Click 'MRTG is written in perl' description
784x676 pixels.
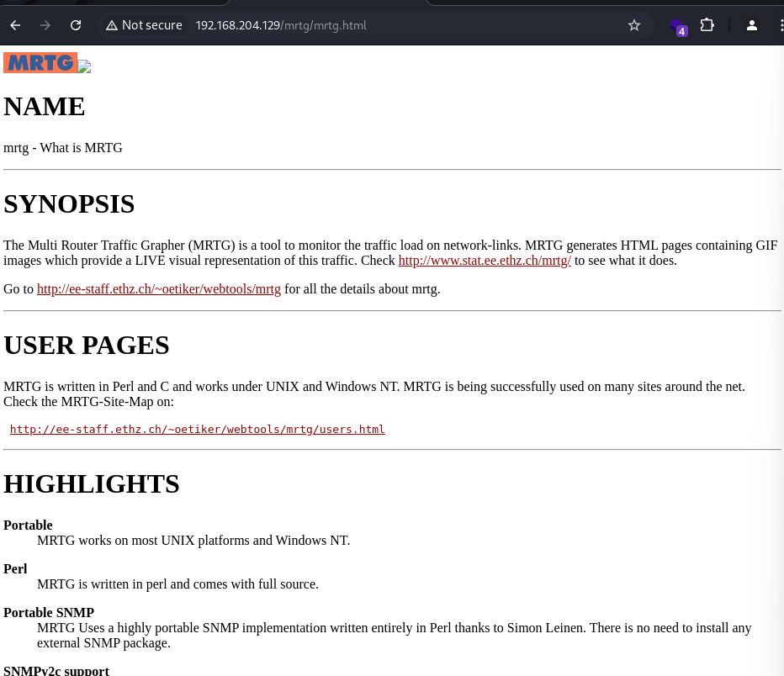point(177,584)
